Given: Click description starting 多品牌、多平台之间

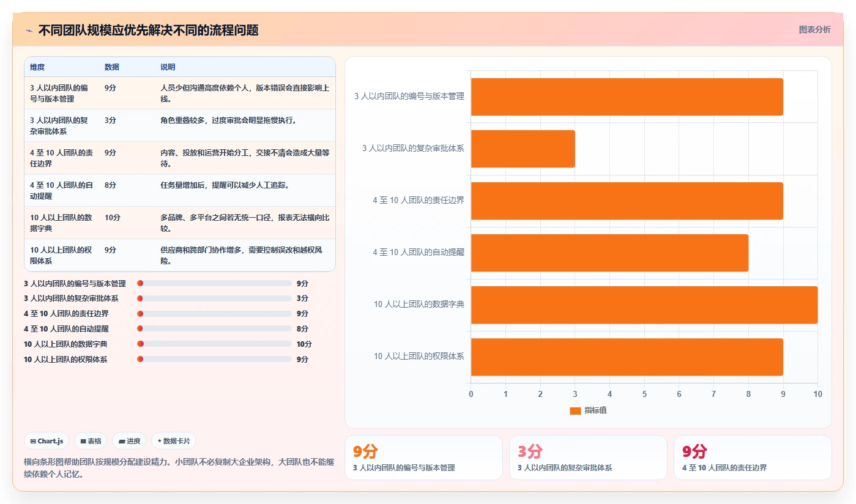Looking at the screenshot, I should (x=245, y=223).
